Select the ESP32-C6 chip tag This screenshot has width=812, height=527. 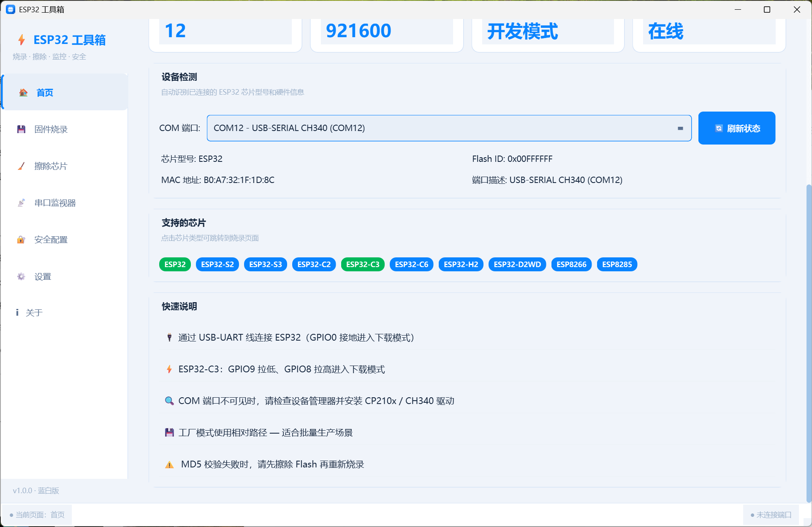point(411,264)
